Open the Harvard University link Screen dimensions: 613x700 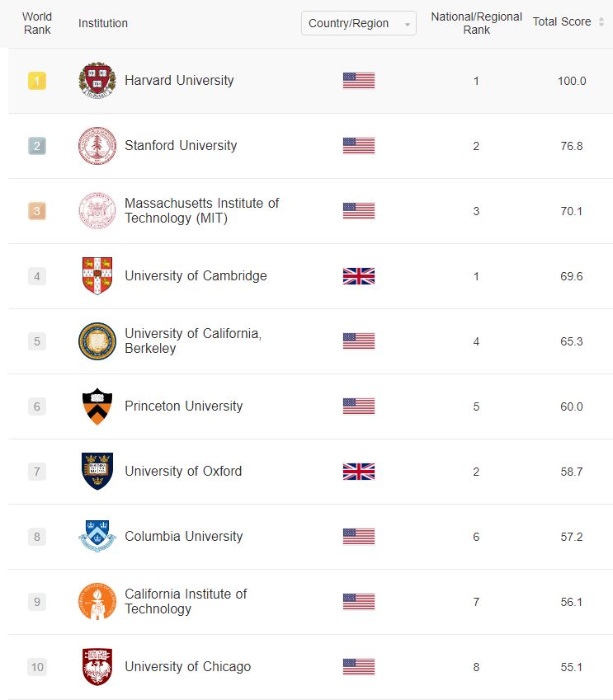(x=179, y=81)
